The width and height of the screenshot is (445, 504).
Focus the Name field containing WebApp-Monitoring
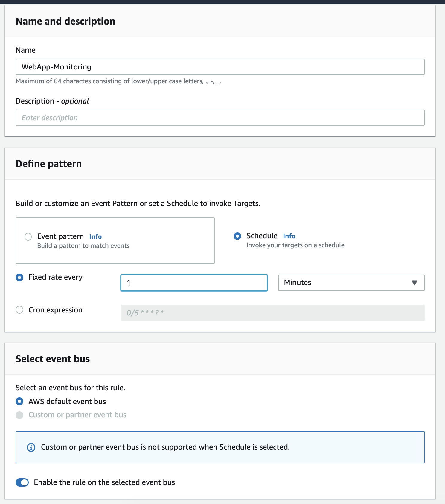[x=220, y=67]
